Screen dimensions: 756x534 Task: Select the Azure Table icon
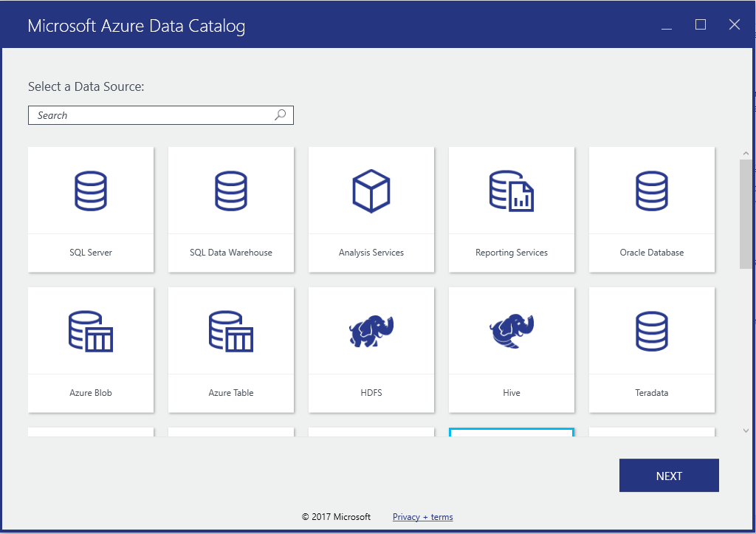point(231,331)
